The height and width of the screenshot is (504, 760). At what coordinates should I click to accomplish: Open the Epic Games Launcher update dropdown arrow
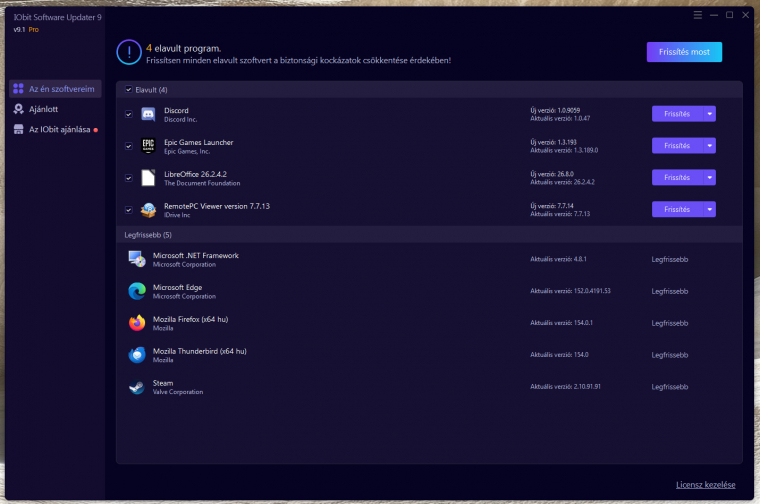click(710, 145)
